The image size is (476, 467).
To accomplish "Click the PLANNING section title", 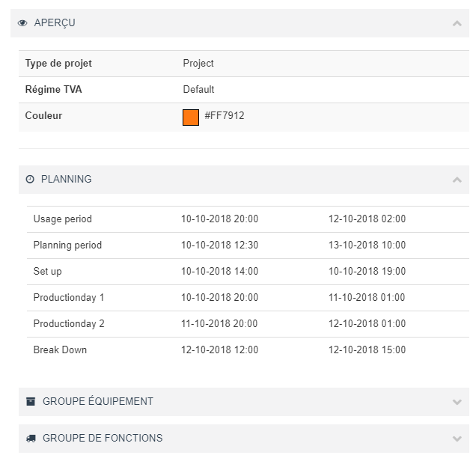I will coord(67,179).
